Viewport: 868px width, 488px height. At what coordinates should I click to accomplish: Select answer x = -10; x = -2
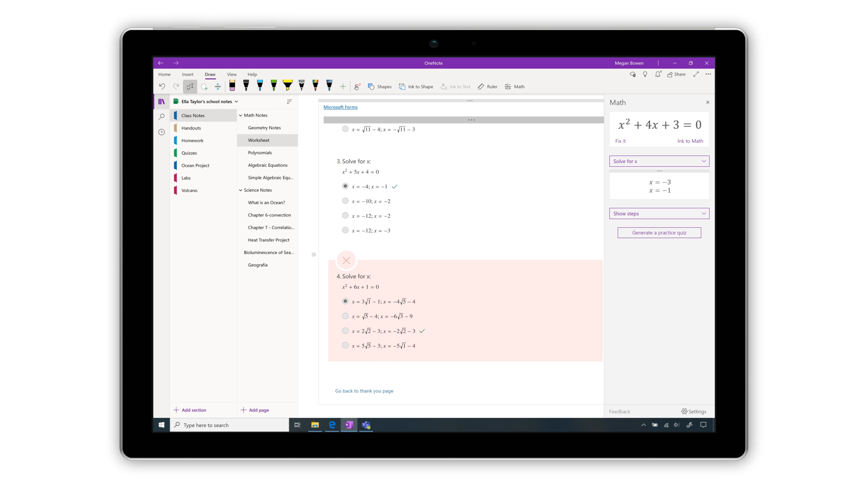(x=345, y=201)
